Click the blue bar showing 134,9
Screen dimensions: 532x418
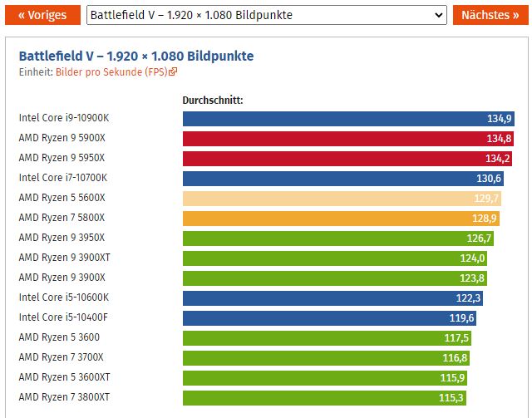click(x=348, y=119)
